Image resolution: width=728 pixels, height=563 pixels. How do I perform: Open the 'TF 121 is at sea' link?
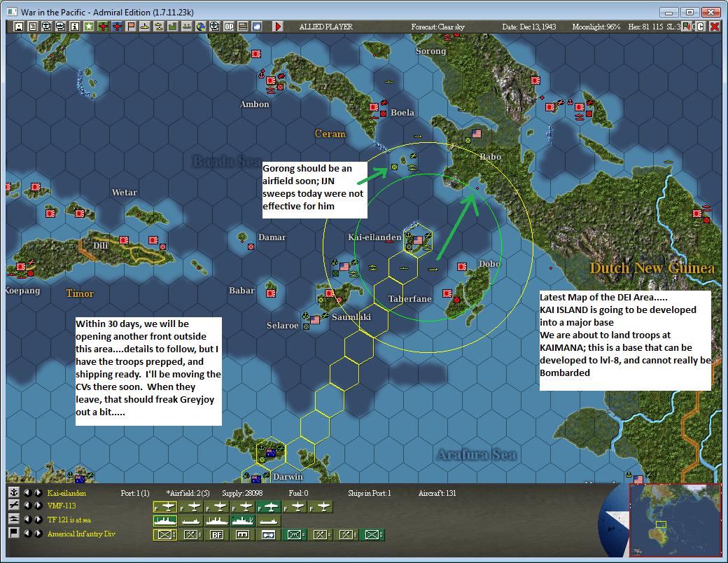69,520
